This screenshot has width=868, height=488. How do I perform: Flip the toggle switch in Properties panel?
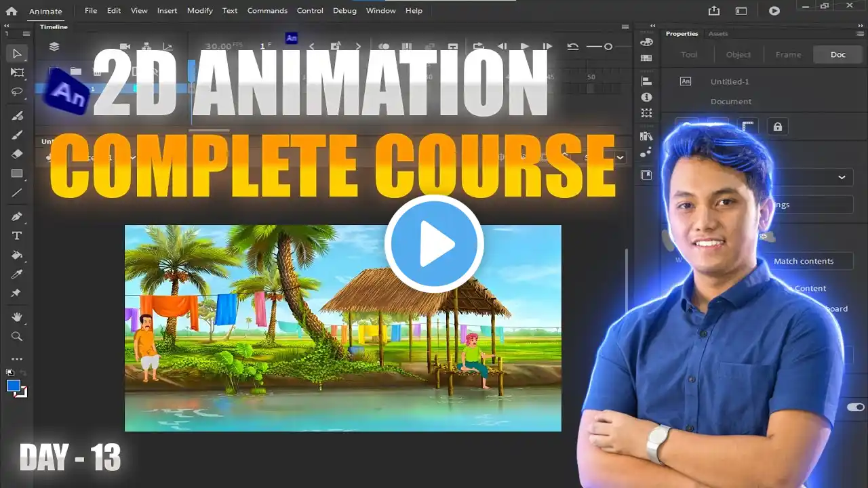pyautogui.click(x=856, y=407)
